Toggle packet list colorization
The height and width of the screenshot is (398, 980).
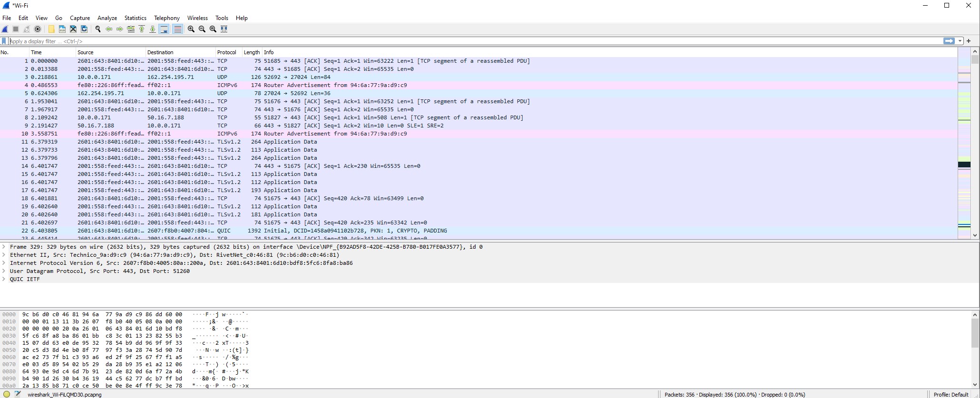point(177,29)
